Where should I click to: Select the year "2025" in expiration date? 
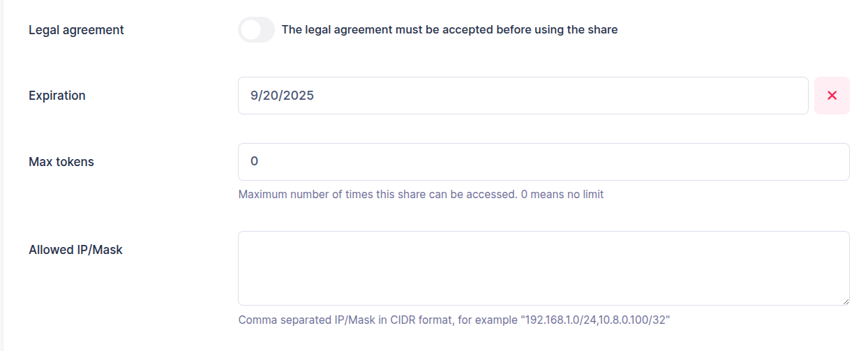pyautogui.click(x=299, y=96)
